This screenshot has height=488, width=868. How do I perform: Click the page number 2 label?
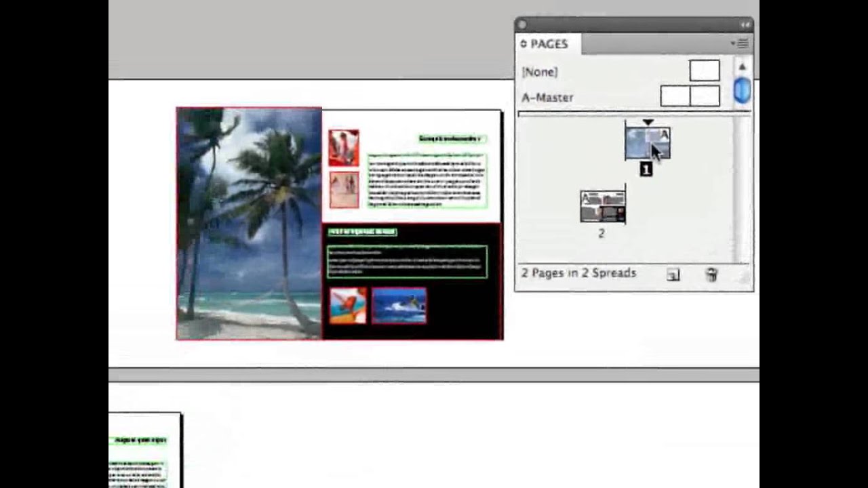click(601, 233)
